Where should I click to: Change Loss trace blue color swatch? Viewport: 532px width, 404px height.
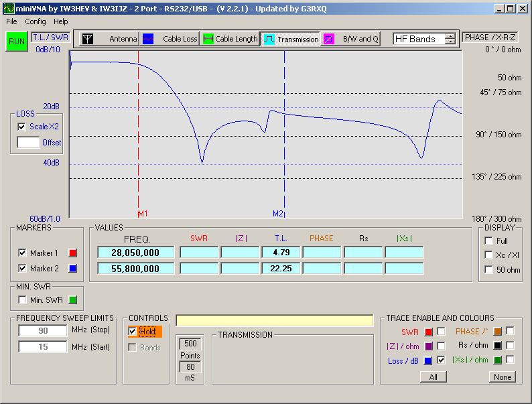(x=429, y=361)
